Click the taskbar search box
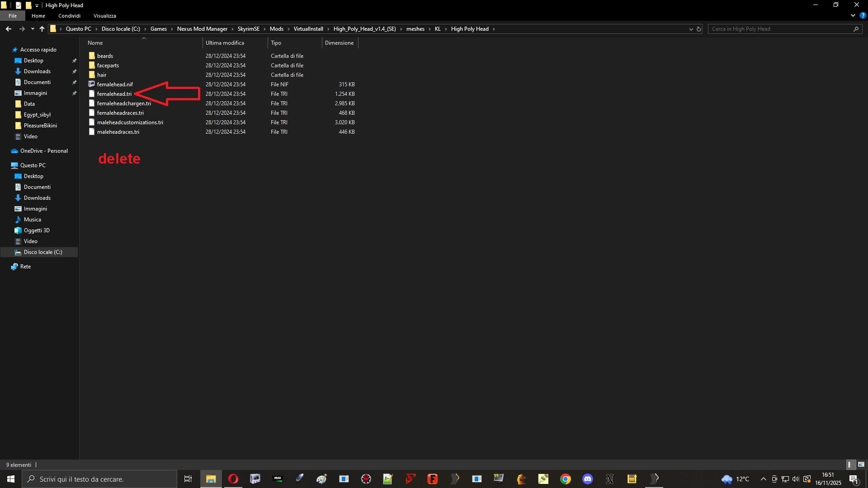 click(99, 479)
